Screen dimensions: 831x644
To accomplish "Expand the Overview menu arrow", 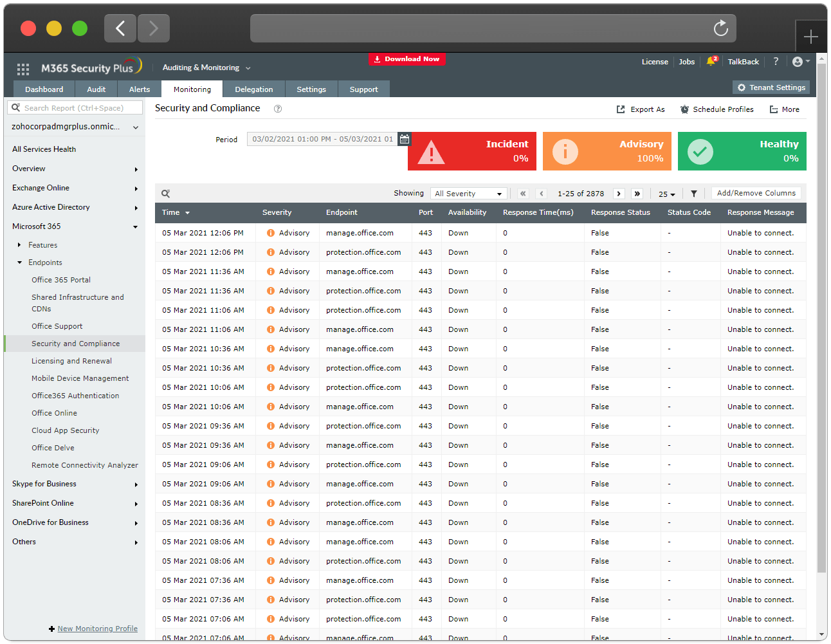I will coord(136,169).
